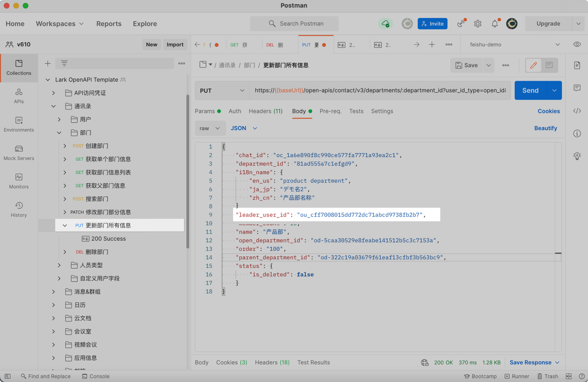Collapse the 部门 folder

coord(59,132)
